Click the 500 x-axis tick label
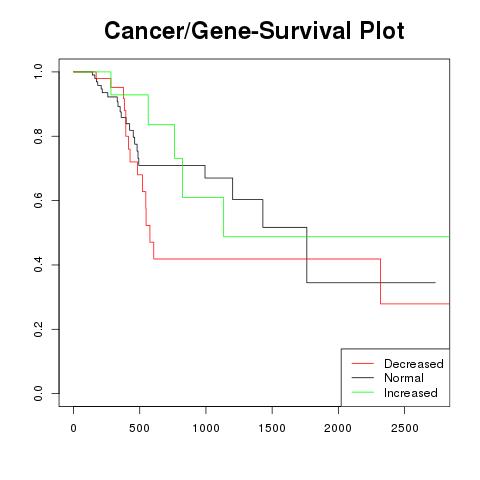The height and width of the screenshot is (480, 480). tap(139, 428)
